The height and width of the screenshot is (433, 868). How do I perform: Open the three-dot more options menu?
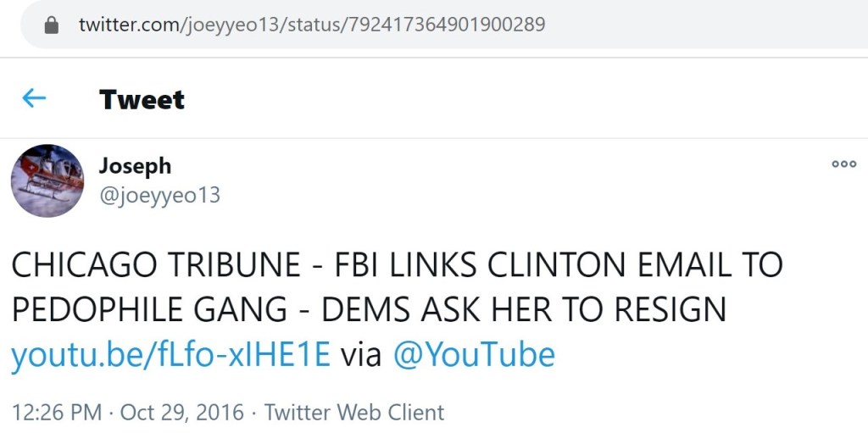pos(843,164)
